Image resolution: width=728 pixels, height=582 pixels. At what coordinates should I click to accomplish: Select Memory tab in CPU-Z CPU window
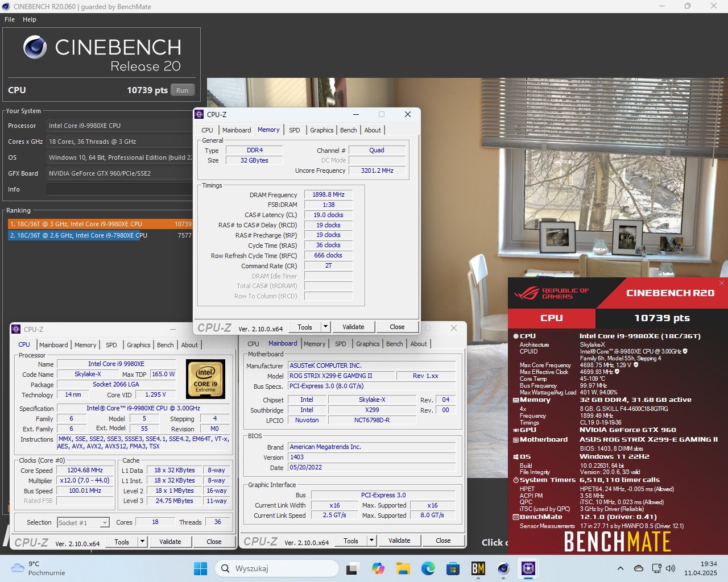pos(85,345)
